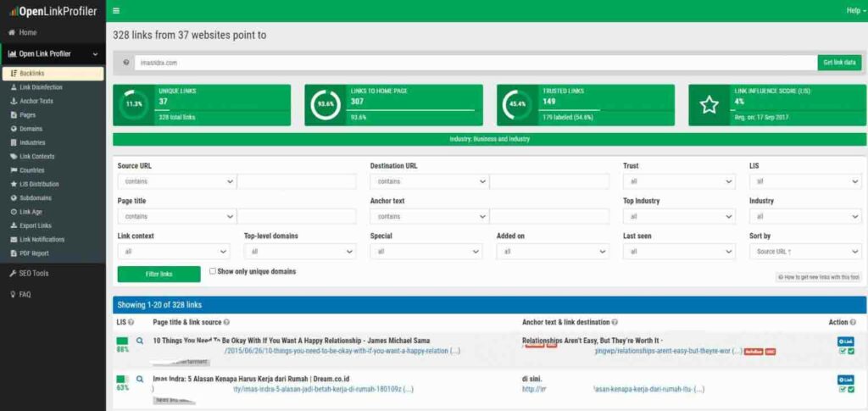Open the Anchor text contains dropdown
This screenshot has width=868, height=411.
click(x=430, y=216)
